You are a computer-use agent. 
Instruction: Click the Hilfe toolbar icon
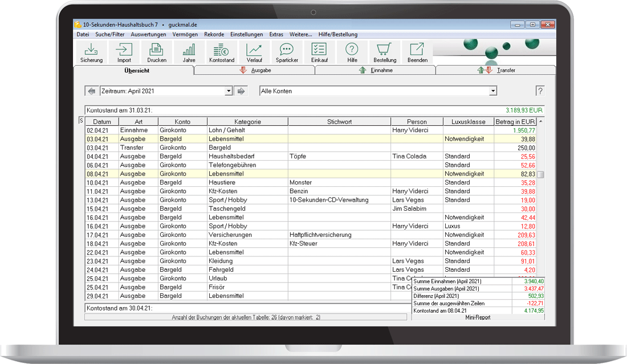[352, 52]
